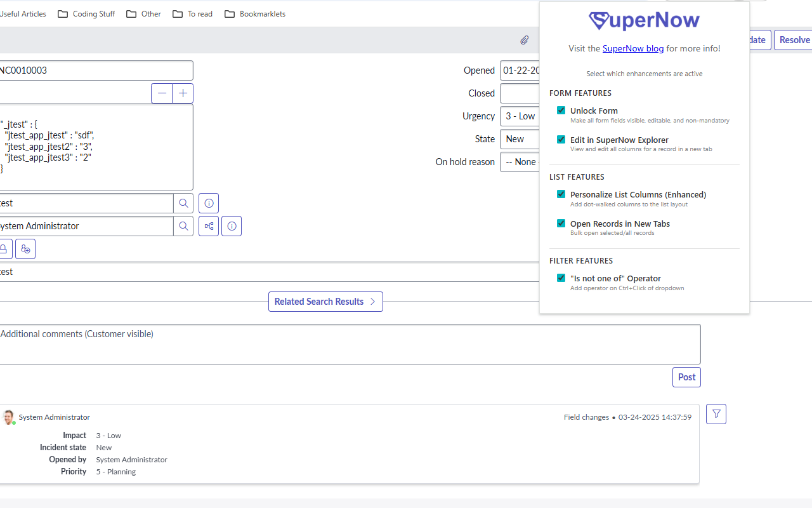Click info icon next to 'test' field
The image size is (812, 508).
coord(209,203)
